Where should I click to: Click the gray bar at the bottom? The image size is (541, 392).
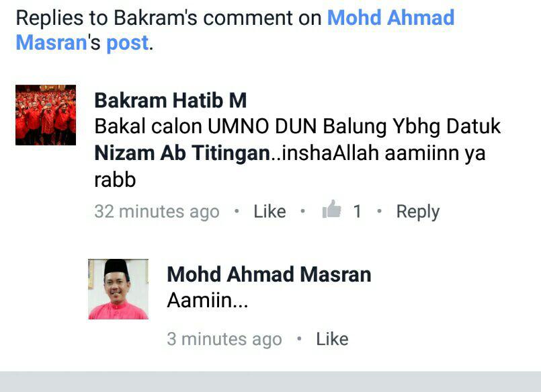click(270, 382)
